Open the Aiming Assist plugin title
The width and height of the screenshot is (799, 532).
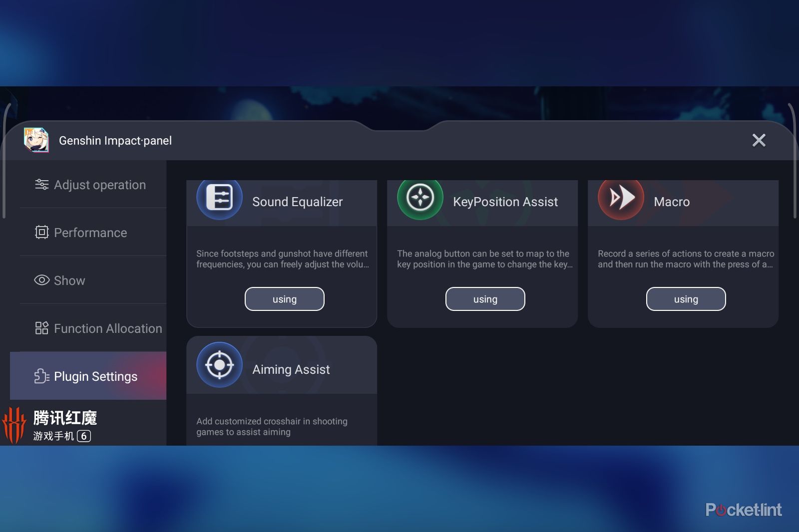pyautogui.click(x=291, y=369)
